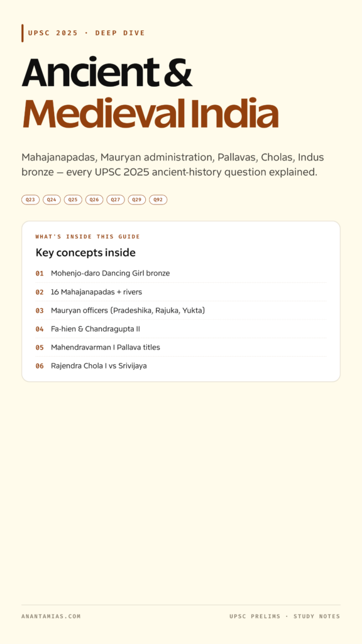Click the number 01 list marker
Viewport: 362px width, 644px height.
(x=40, y=274)
